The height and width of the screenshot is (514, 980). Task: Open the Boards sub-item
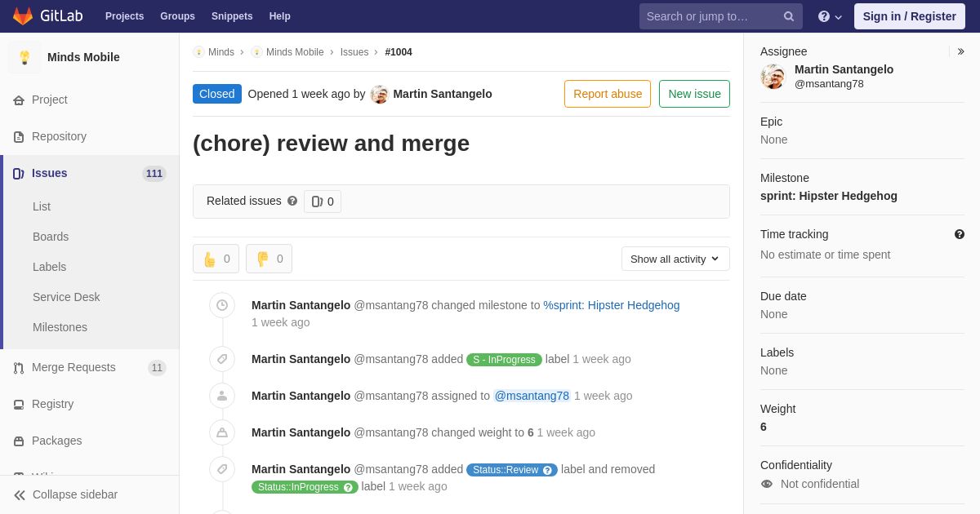(51, 237)
